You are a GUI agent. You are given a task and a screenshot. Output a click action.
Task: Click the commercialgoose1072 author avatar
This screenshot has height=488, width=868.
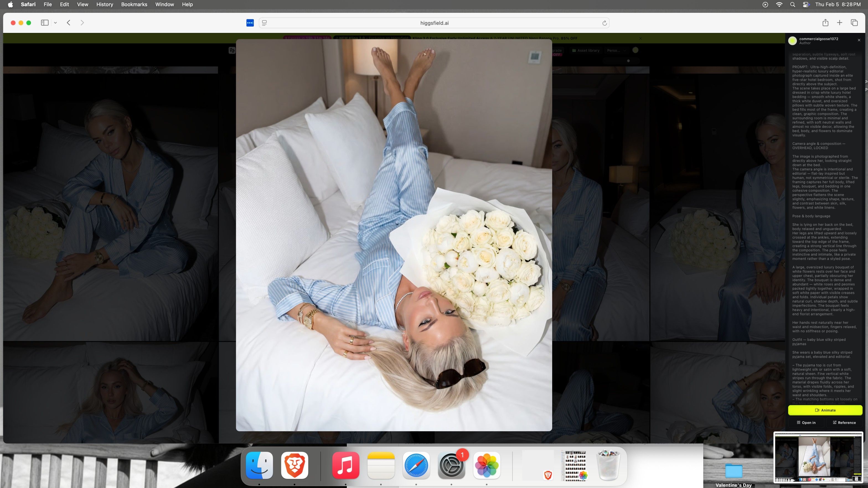tap(792, 40)
